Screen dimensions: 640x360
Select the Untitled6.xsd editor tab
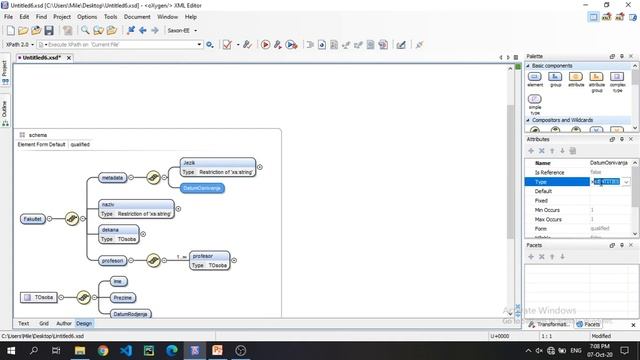pyautogui.click(x=42, y=58)
